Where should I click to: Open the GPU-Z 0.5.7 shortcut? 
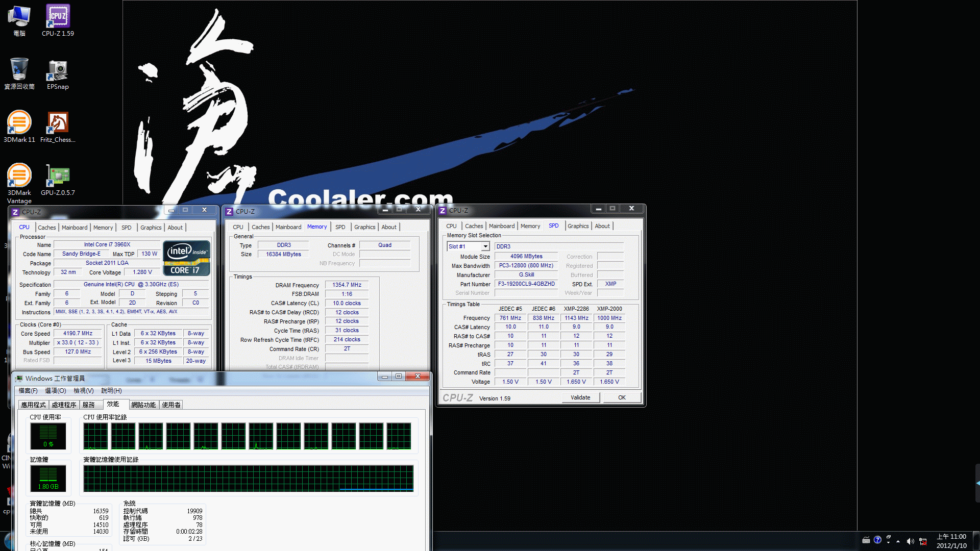(58, 180)
